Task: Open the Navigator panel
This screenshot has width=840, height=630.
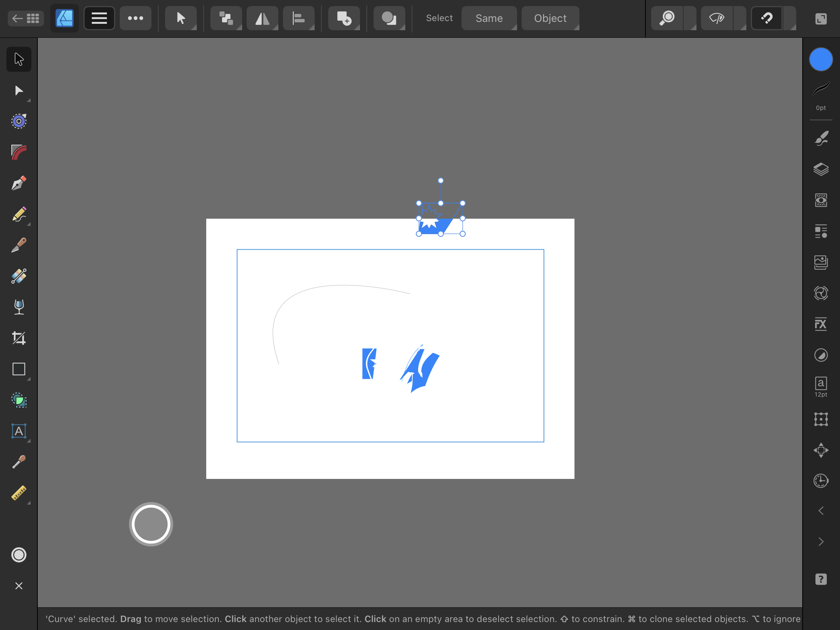Action: pyautogui.click(x=821, y=450)
